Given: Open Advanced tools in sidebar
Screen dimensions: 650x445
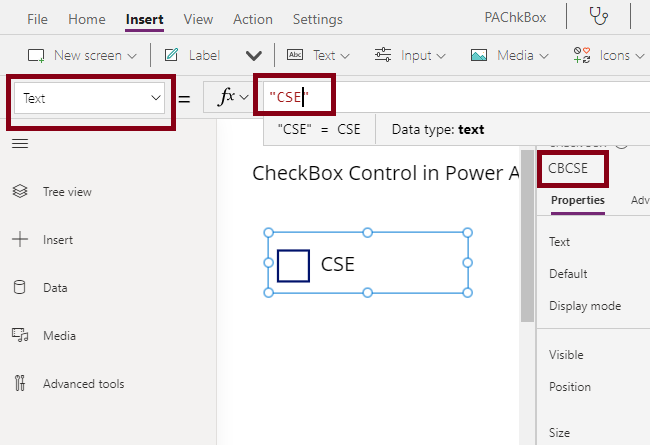Looking at the screenshot, I should 84,384.
